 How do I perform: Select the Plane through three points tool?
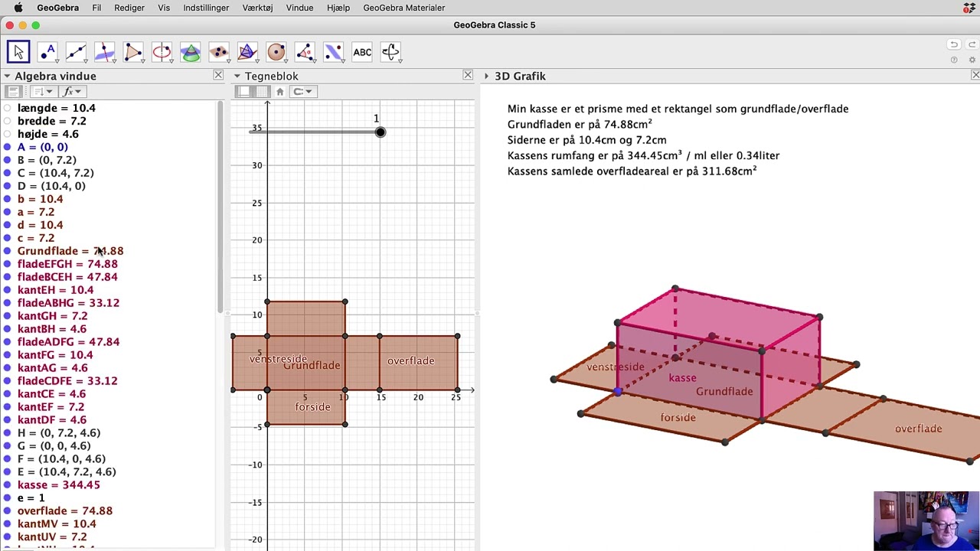(219, 52)
